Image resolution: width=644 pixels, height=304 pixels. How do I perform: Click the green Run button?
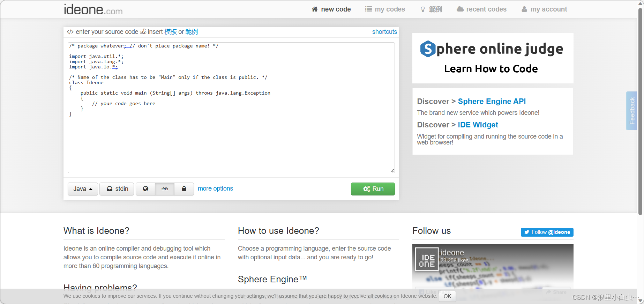[373, 189]
